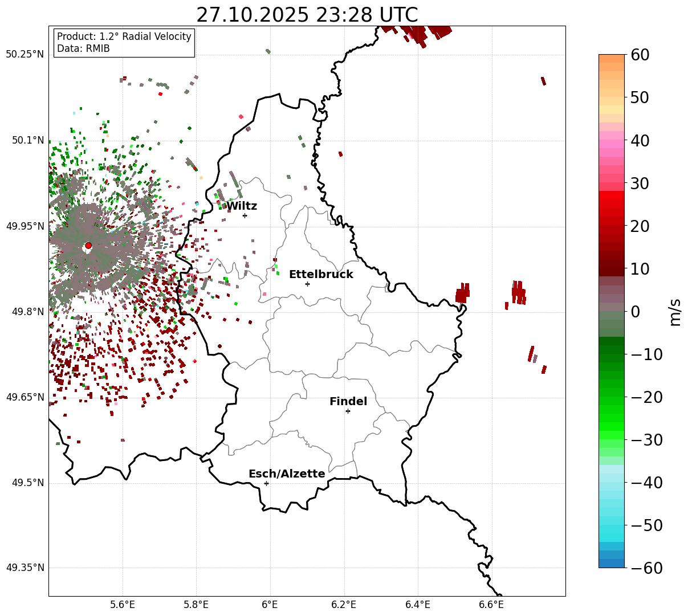Click the 5.8°E longitude label
The height and width of the screenshot is (616, 688).
coord(197,605)
